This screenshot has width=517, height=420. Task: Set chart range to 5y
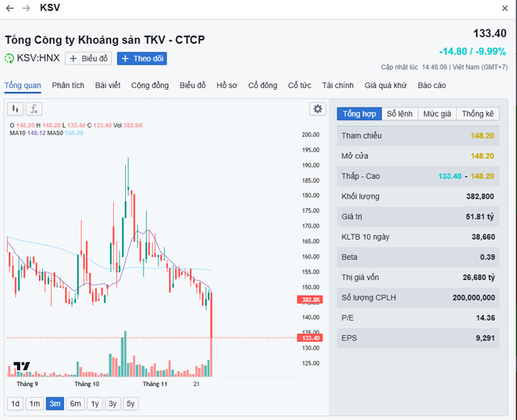[131, 404]
